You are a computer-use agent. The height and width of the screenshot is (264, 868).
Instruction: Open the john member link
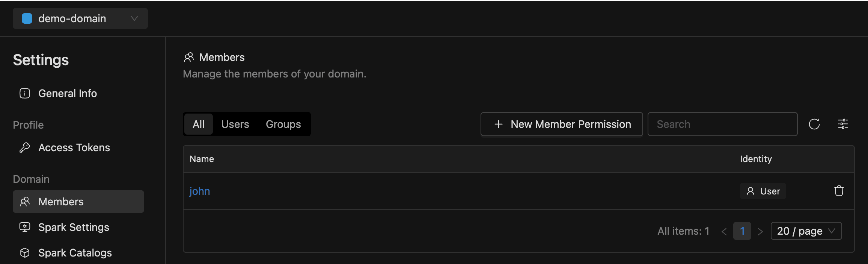[x=200, y=191]
